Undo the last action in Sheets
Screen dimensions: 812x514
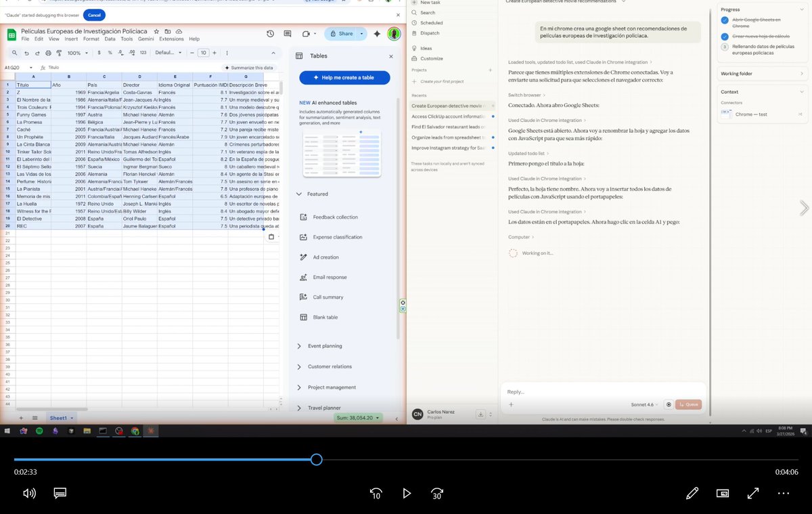pyautogui.click(x=27, y=52)
